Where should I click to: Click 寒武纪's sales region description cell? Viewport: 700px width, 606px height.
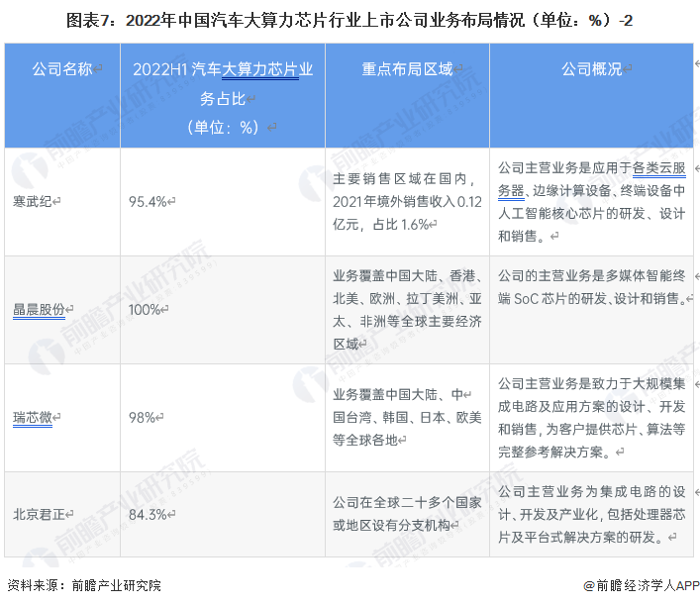click(x=407, y=201)
